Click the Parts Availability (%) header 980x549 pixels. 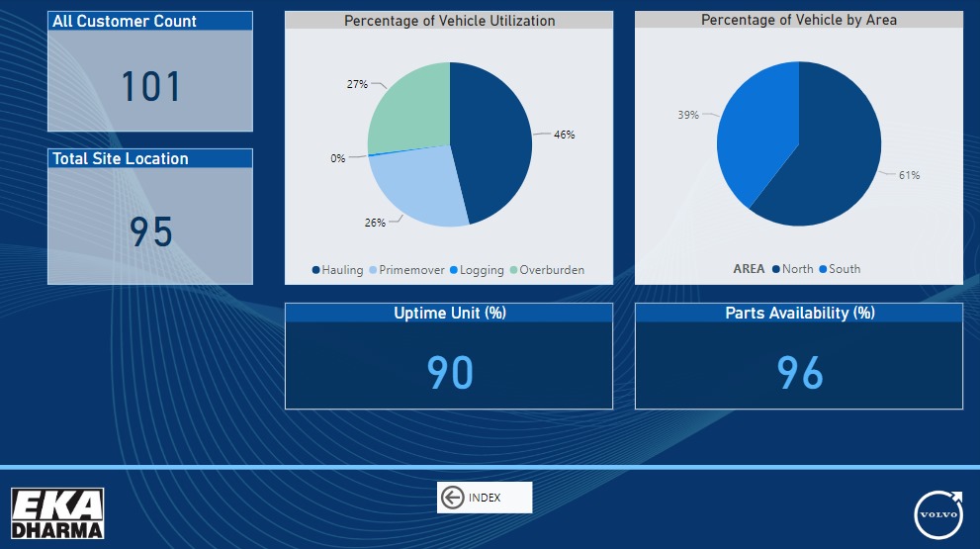(x=799, y=313)
